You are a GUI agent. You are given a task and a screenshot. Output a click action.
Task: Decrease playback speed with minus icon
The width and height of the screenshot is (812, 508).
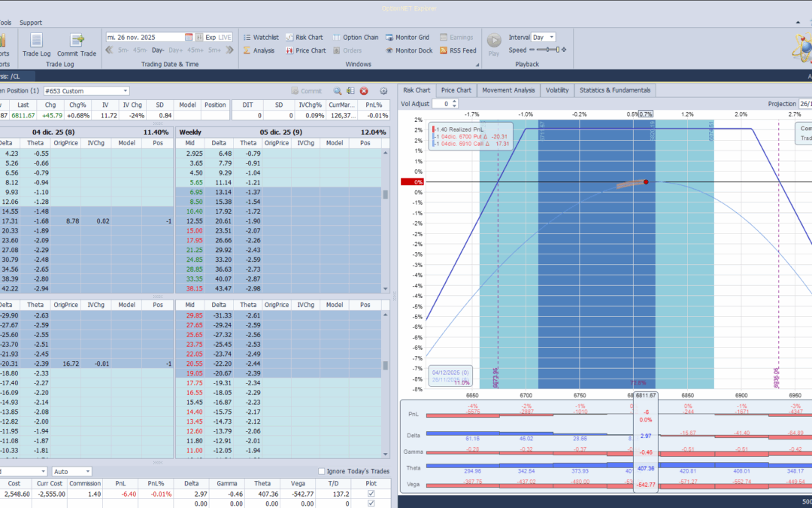coord(532,50)
